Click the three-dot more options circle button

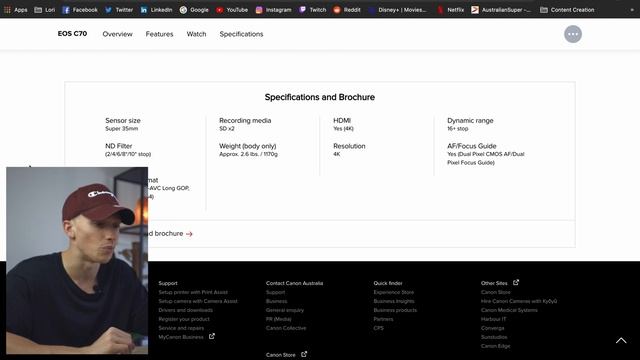(x=573, y=34)
